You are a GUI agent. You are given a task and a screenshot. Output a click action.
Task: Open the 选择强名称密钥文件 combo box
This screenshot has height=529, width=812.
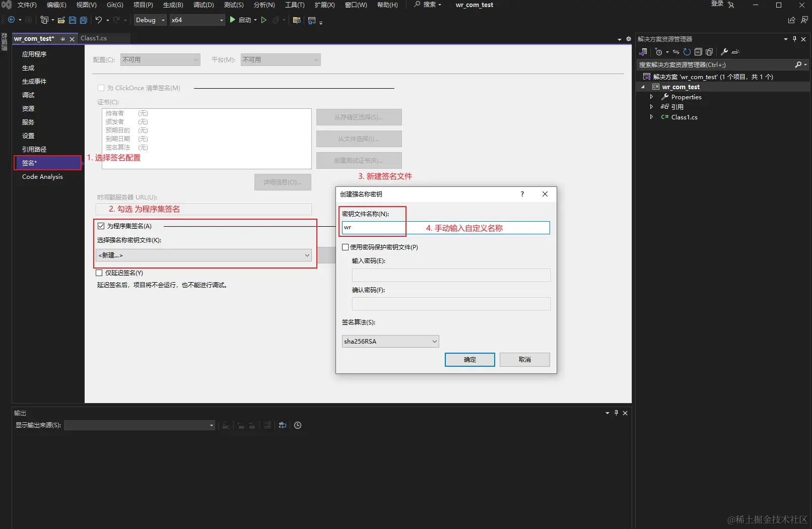[204, 255]
